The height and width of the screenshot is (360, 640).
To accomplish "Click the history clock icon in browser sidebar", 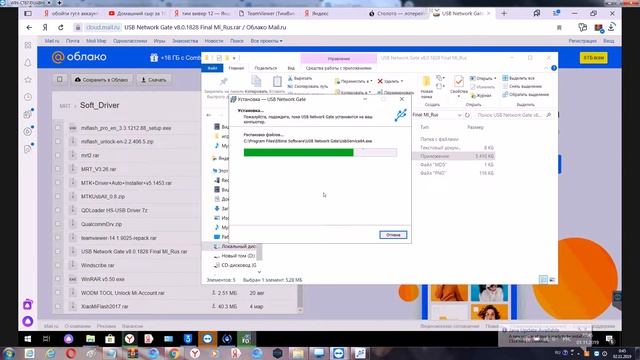I will (28, 97).
